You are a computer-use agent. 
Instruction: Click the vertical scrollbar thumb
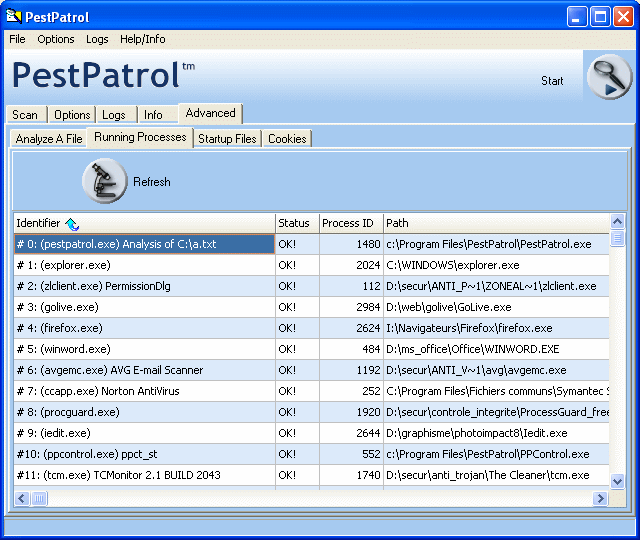618,238
